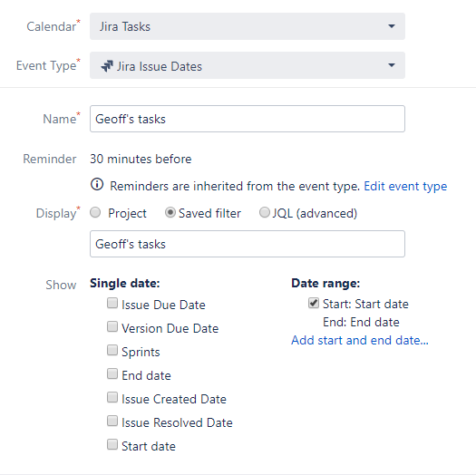Click the saved filter Geoff's tasks field
The width and height of the screenshot is (476, 475).
point(248,244)
